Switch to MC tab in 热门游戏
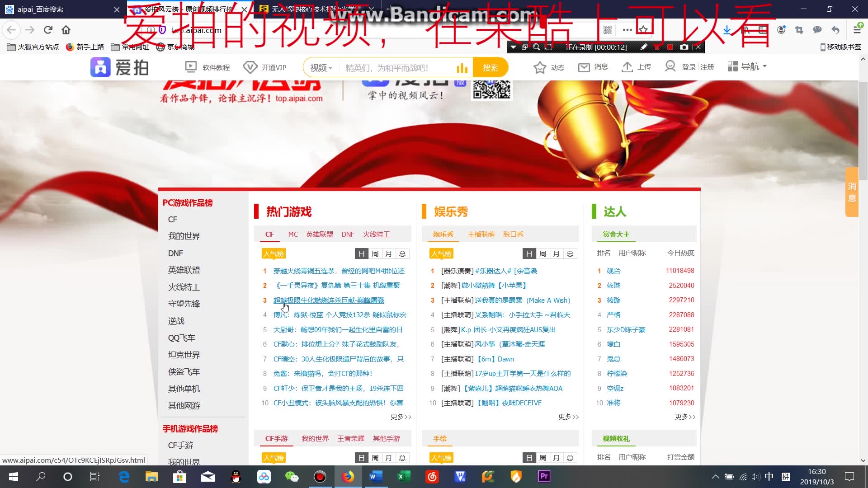 tap(293, 234)
